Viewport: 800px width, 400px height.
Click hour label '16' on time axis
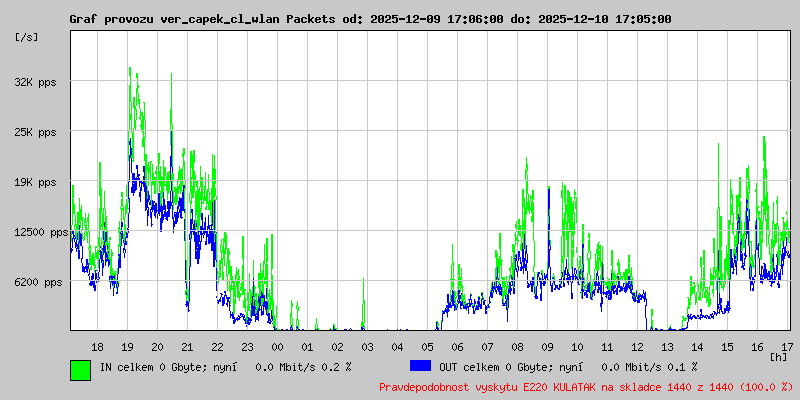point(758,348)
